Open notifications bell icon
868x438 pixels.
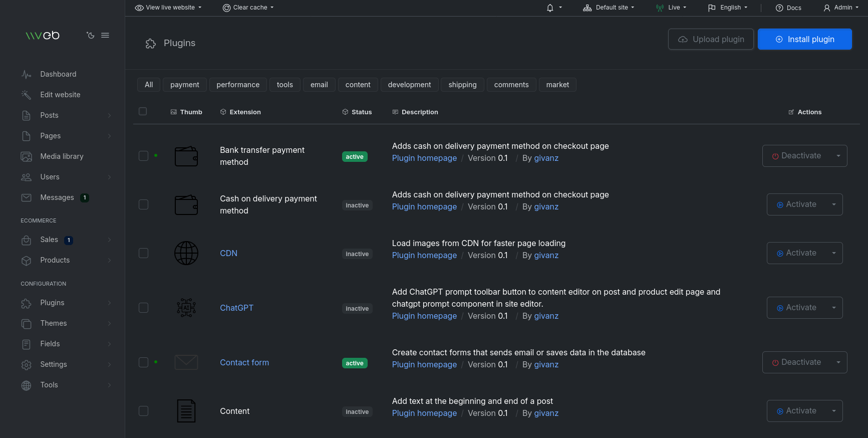point(550,8)
